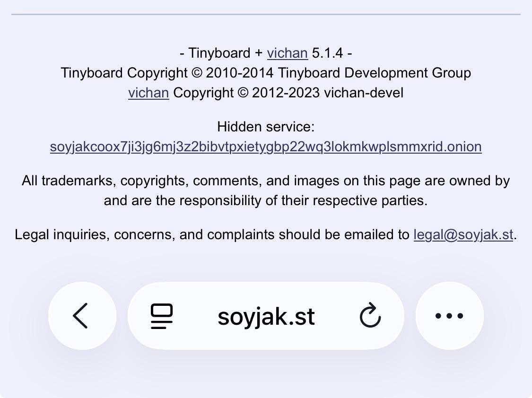The height and width of the screenshot is (398, 532).
Task: Open the vichan link before Copyright 2012-2023
Action: 148,93
